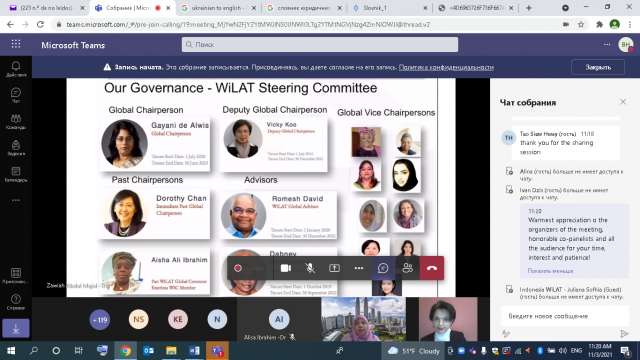640x360 pixels.
Task: Open the Chat icon in left sidebar
Action: click(x=16, y=95)
